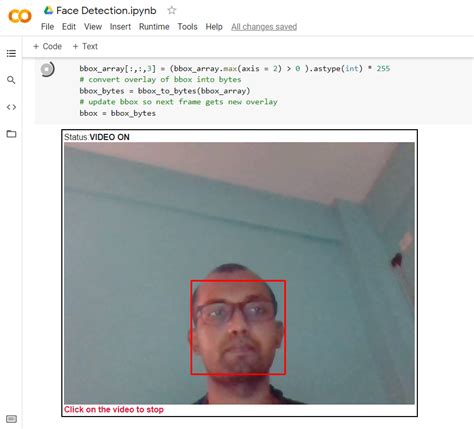The height and width of the screenshot is (429, 474).
Task: Open the Runtime menu
Action: click(x=154, y=27)
